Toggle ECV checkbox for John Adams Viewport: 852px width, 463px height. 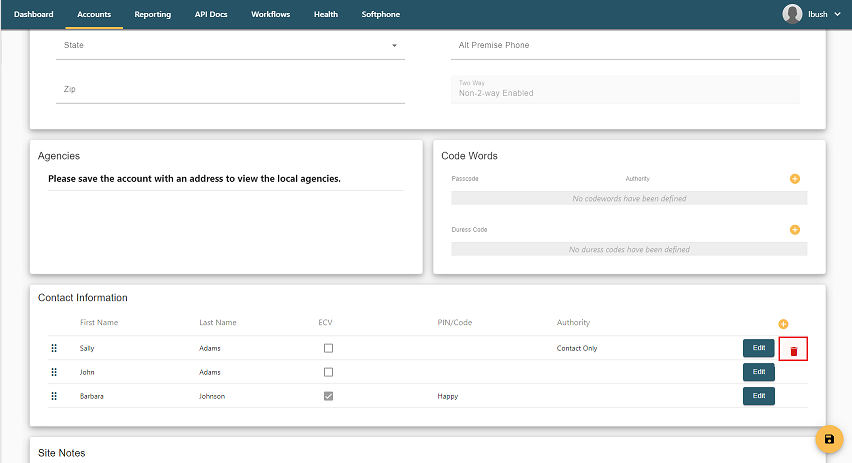(x=328, y=372)
